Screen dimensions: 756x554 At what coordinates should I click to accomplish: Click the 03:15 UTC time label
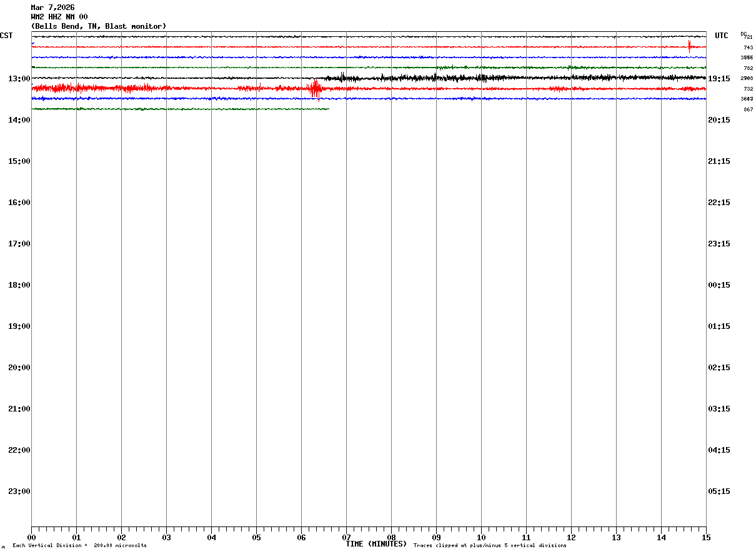click(x=719, y=409)
